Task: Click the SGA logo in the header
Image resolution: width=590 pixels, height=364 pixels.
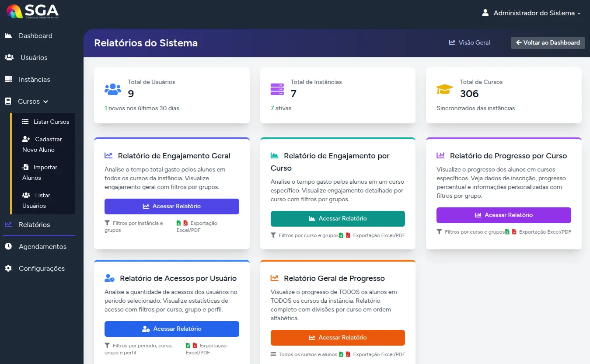Action: tap(32, 11)
